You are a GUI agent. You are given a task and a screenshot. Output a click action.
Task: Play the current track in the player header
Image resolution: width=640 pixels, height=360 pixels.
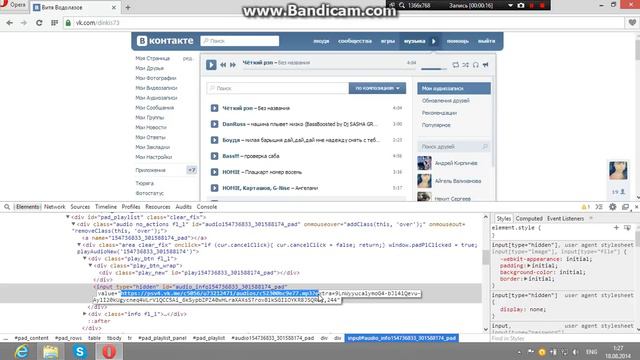pos(211,64)
